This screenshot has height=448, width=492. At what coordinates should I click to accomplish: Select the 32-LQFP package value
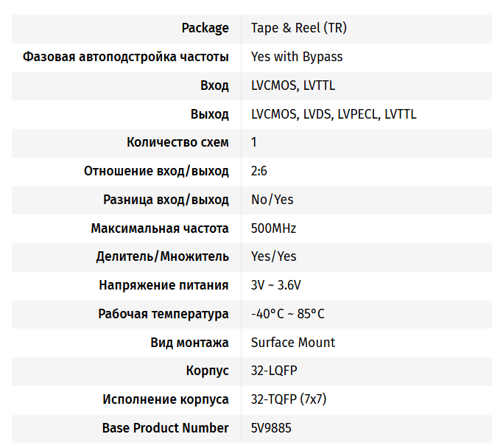tap(274, 371)
